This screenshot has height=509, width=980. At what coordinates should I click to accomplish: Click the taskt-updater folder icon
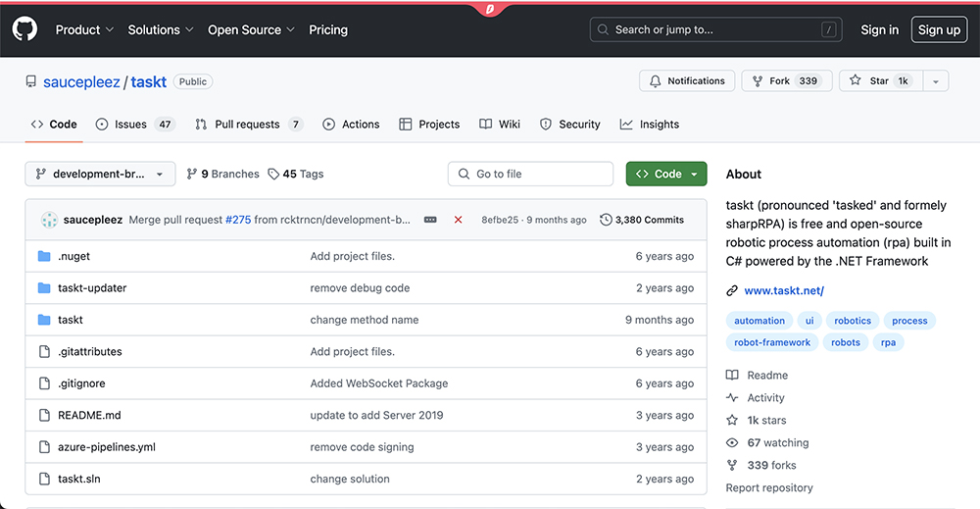(x=44, y=287)
